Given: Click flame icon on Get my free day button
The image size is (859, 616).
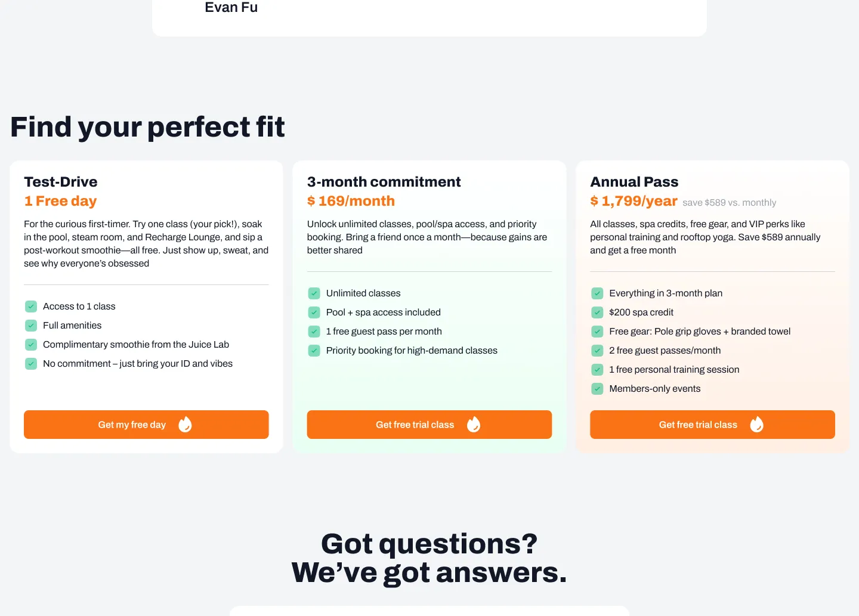Looking at the screenshot, I should [x=185, y=424].
